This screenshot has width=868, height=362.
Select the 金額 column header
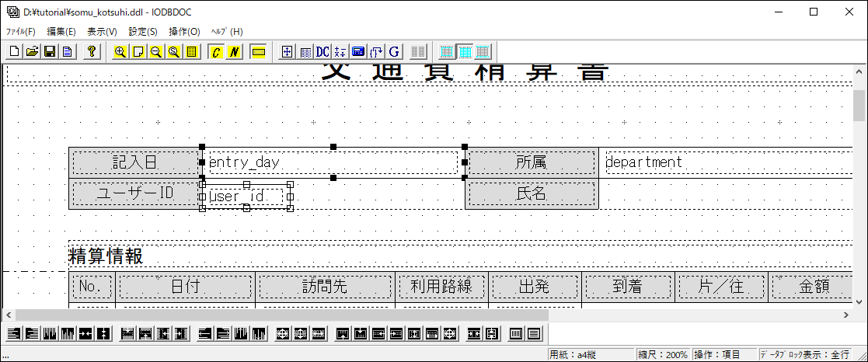pos(811,286)
